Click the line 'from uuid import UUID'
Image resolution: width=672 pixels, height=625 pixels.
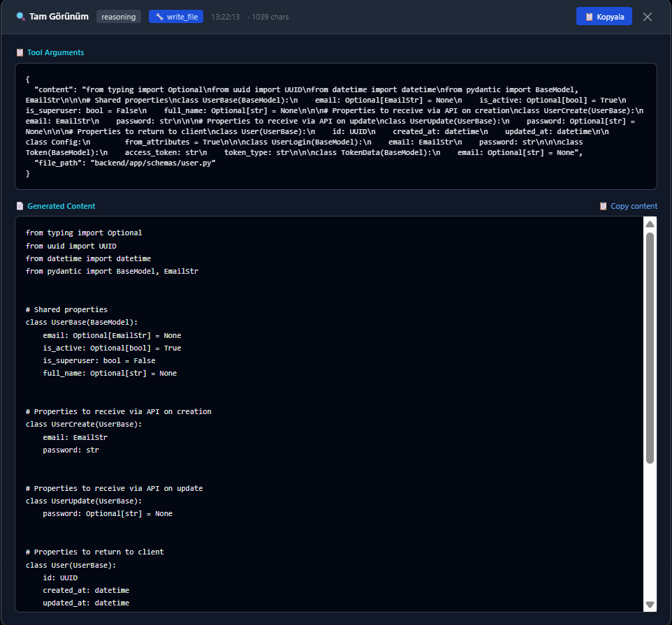(71, 246)
